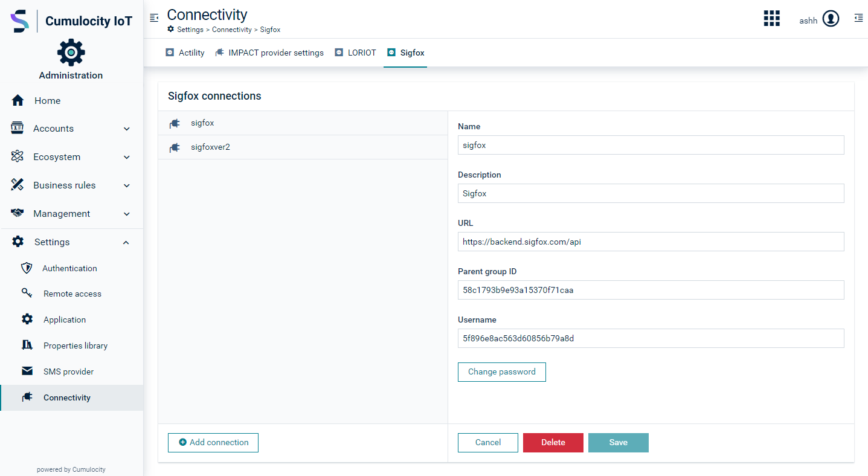868x476 pixels.
Task: Expand the Business rules chevron
Action: pyautogui.click(x=127, y=185)
